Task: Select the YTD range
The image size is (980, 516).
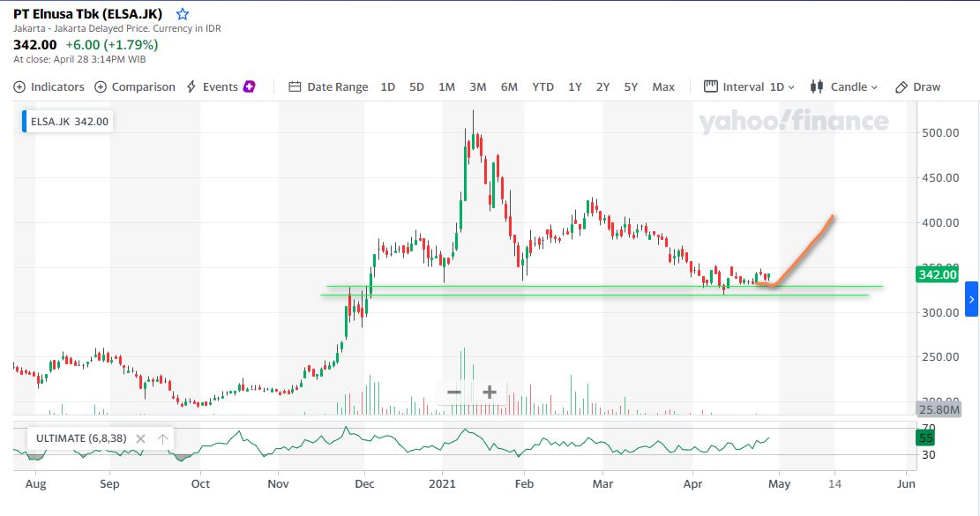Action: pos(542,86)
